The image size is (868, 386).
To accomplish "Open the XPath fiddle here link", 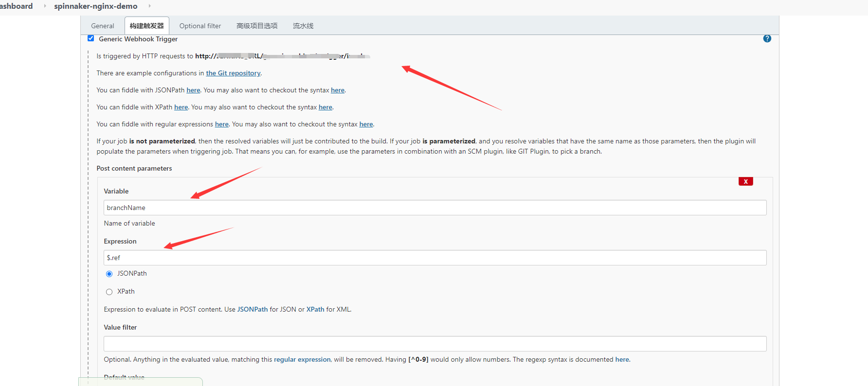I will tap(181, 107).
